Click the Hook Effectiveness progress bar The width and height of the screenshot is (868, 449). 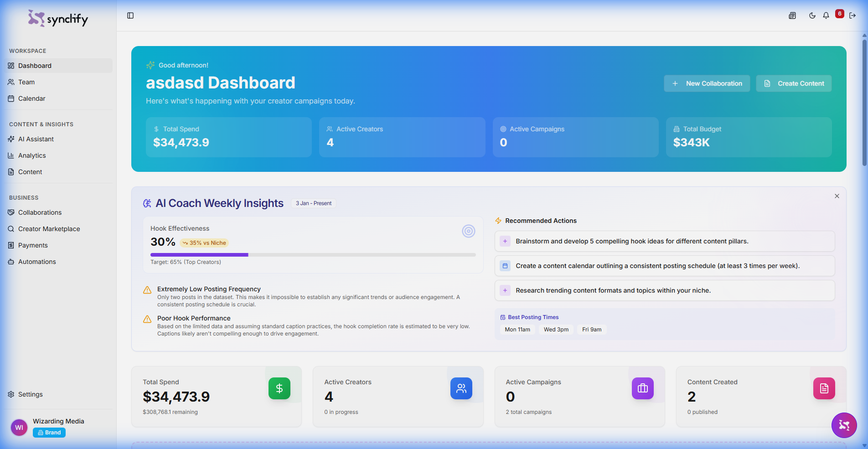(x=313, y=254)
